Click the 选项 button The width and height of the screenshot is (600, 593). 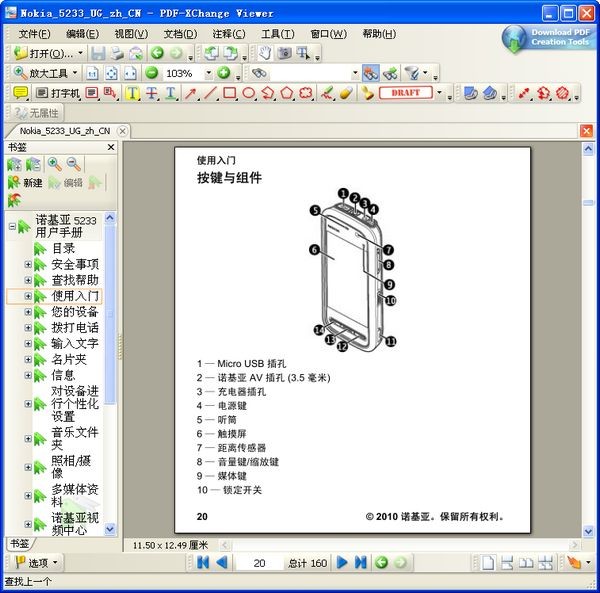pyautogui.click(x=36, y=563)
